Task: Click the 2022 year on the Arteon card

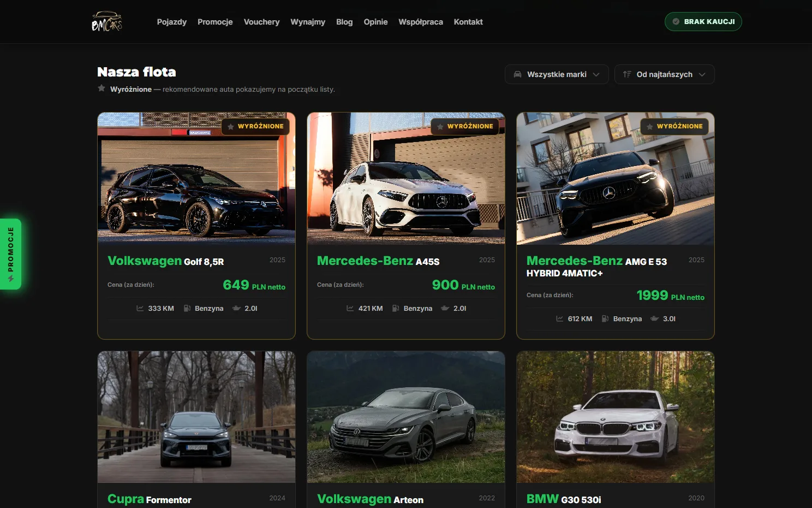Action: tap(487, 498)
